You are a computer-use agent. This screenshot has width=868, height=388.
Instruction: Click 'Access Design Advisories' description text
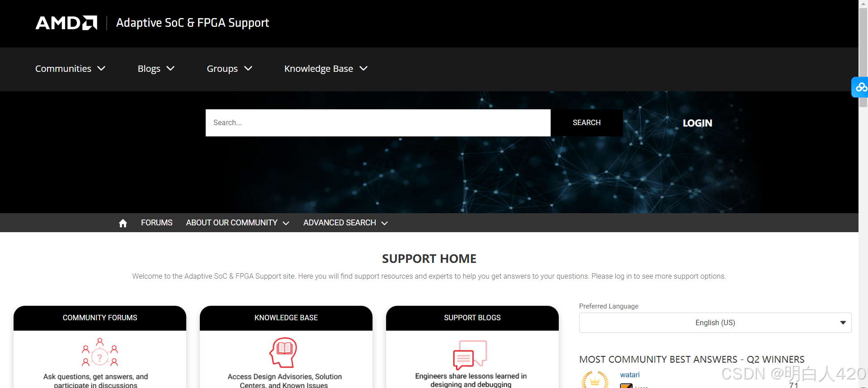[284, 380]
